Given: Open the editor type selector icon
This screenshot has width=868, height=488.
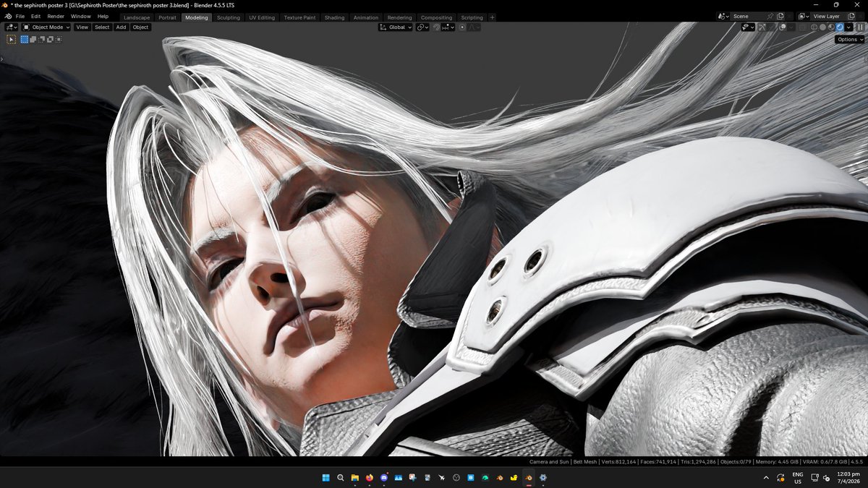Looking at the screenshot, I should point(11,27).
